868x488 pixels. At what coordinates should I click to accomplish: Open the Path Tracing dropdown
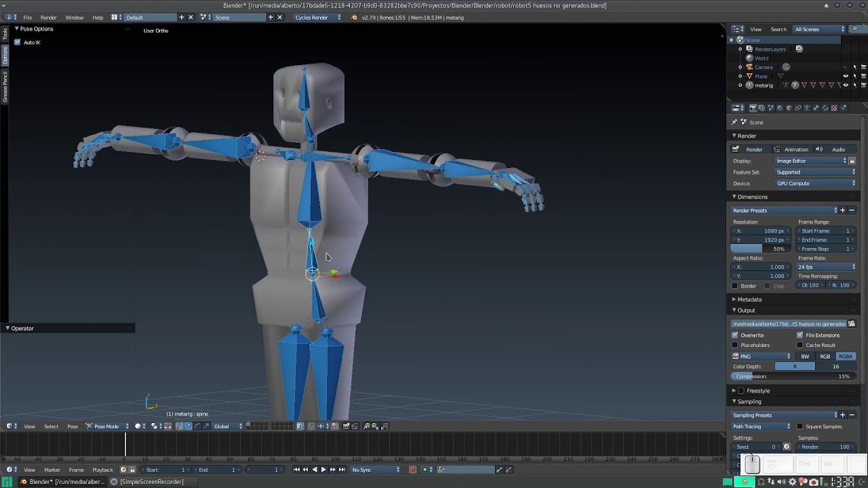pyautogui.click(x=762, y=426)
